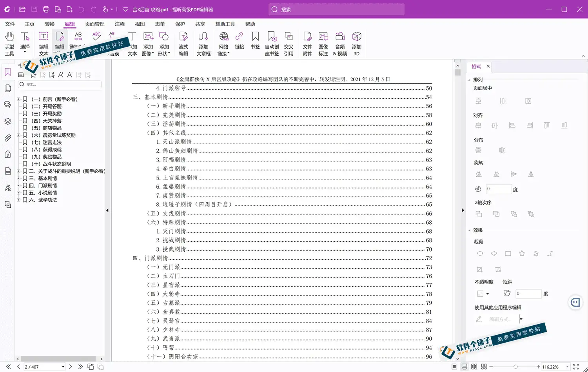This screenshot has width=588, height=372.
Task: Toggle the single page view mode
Action: pos(454,367)
